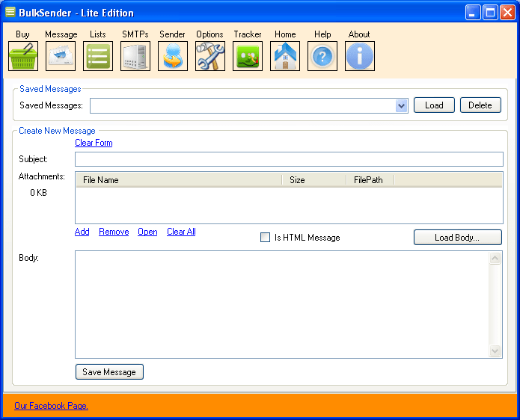Select the Message envelope icon
Screen dimensions: 520x420
pyautogui.click(x=61, y=56)
